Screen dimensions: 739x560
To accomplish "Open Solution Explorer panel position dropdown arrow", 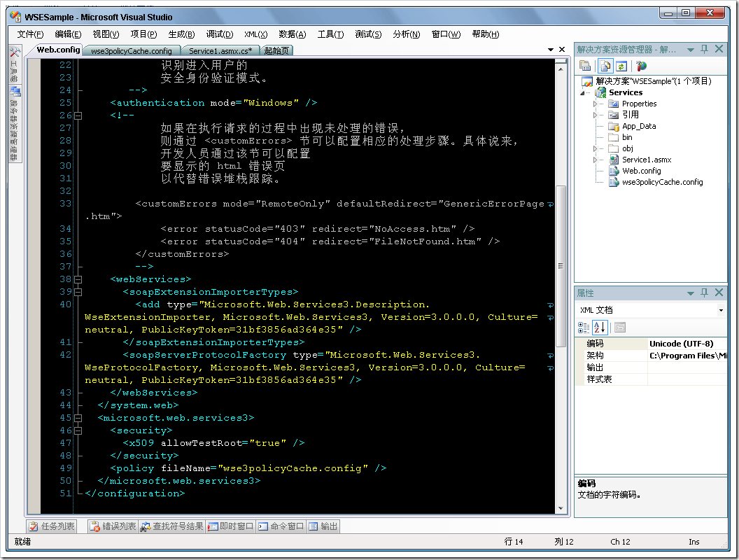I will [691, 50].
